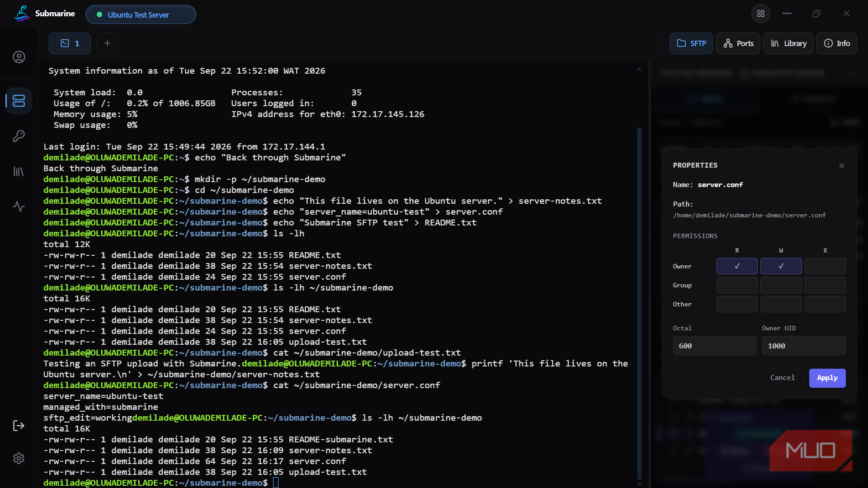Viewport: 868px width, 488px height.
Task: Open the profile icon in the sidebar
Action: [x=19, y=57]
